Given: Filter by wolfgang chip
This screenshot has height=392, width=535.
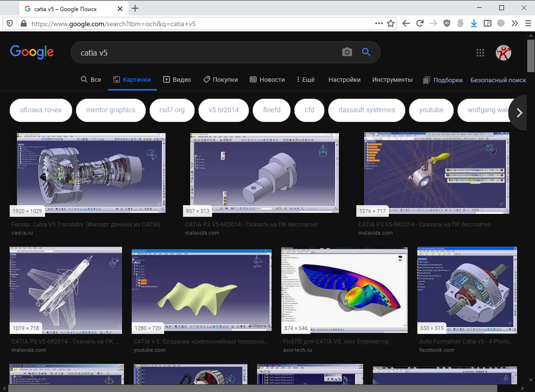Looking at the screenshot, I should 484,110.
